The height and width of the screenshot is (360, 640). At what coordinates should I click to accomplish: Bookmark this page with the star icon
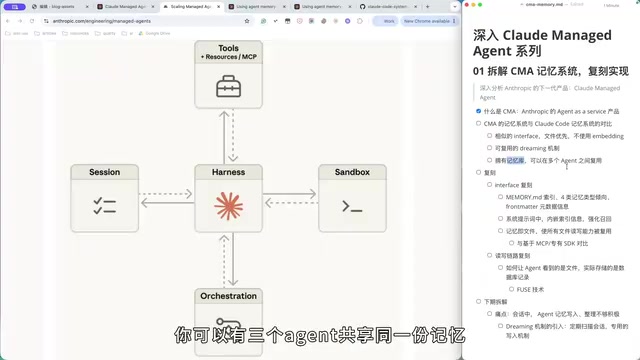(247, 21)
